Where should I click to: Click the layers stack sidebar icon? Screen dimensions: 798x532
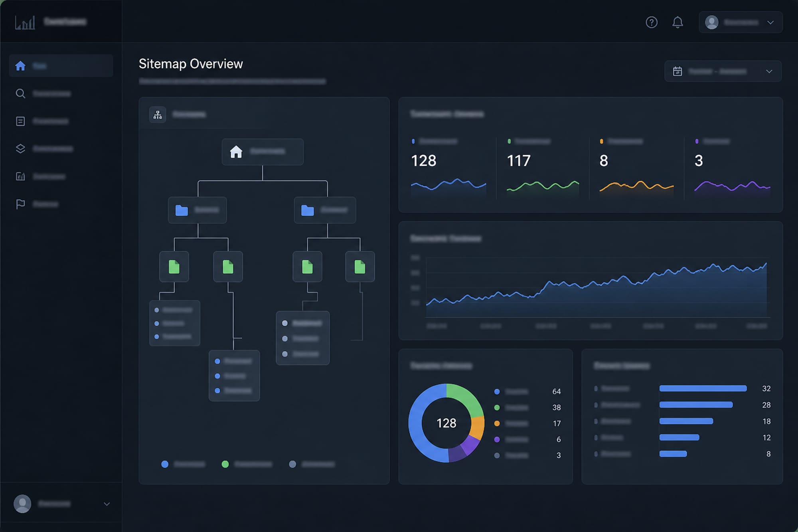tap(20, 149)
